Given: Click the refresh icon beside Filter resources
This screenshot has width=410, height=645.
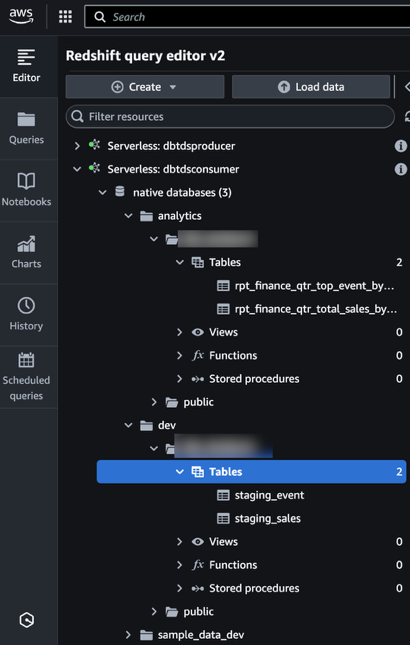Looking at the screenshot, I should pyautogui.click(x=407, y=116).
